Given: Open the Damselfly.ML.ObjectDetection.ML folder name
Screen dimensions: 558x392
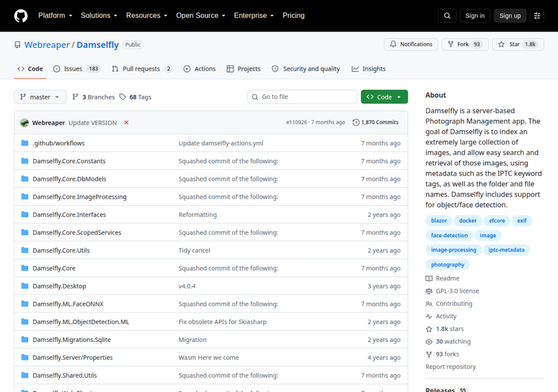Looking at the screenshot, I should [x=81, y=322].
